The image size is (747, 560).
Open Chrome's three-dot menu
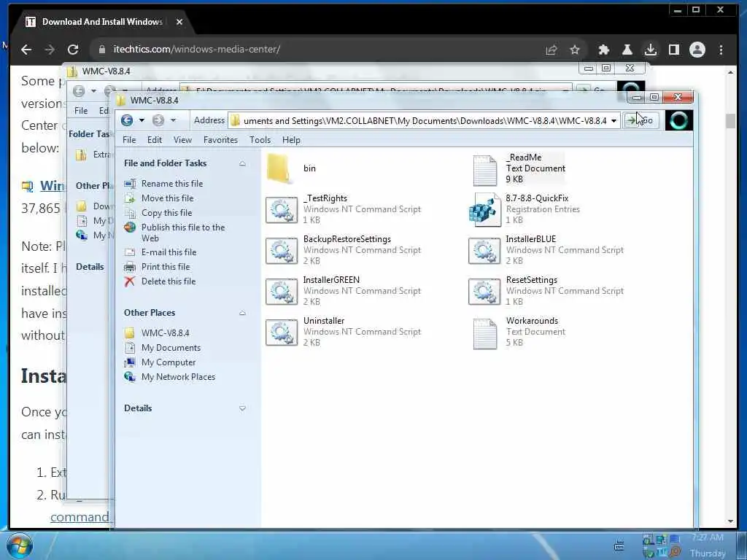(x=721, y=50)
